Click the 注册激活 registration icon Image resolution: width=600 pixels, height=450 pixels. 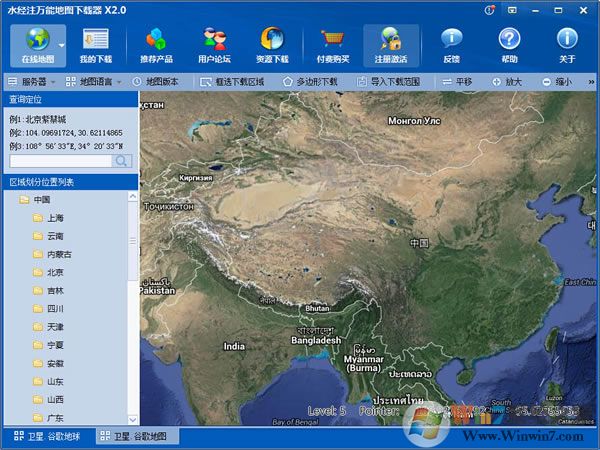click(x=391, y=45)
